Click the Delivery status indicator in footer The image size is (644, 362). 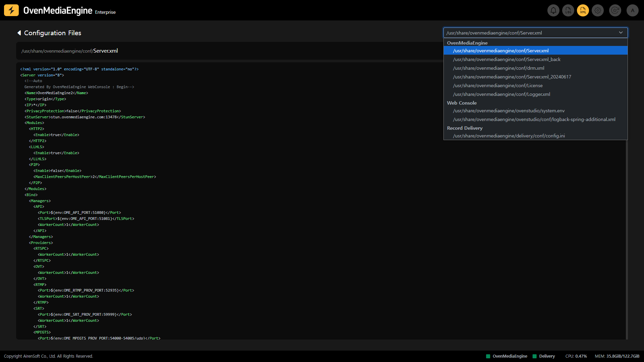[x=544, y=356]
